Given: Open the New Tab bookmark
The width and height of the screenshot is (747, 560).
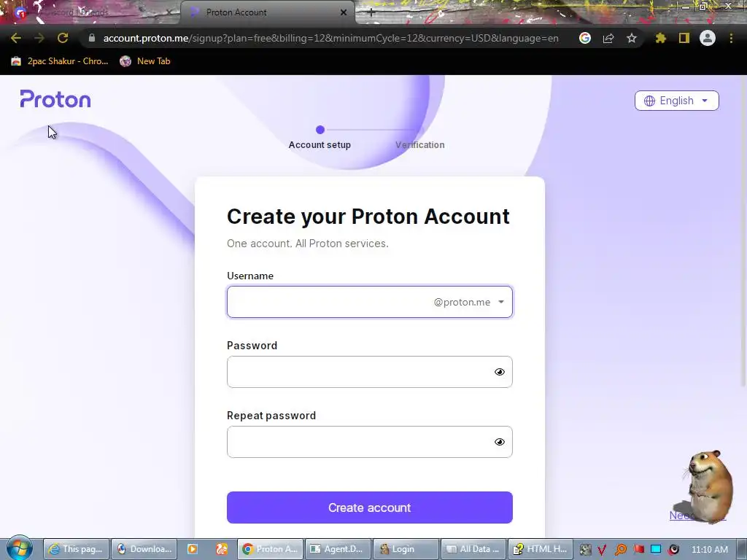Looking at the screenshot, I should [x=145, y=61].
